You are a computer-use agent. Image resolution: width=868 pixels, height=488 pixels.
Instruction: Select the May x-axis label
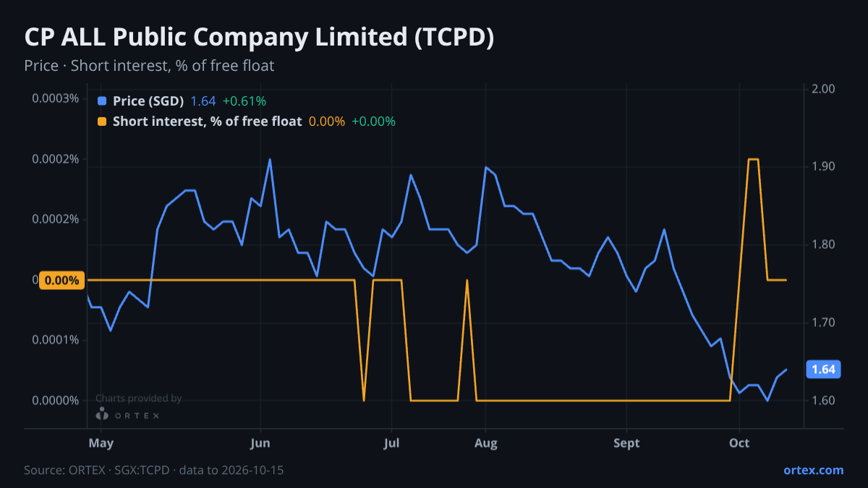click(x=101, y=443)
